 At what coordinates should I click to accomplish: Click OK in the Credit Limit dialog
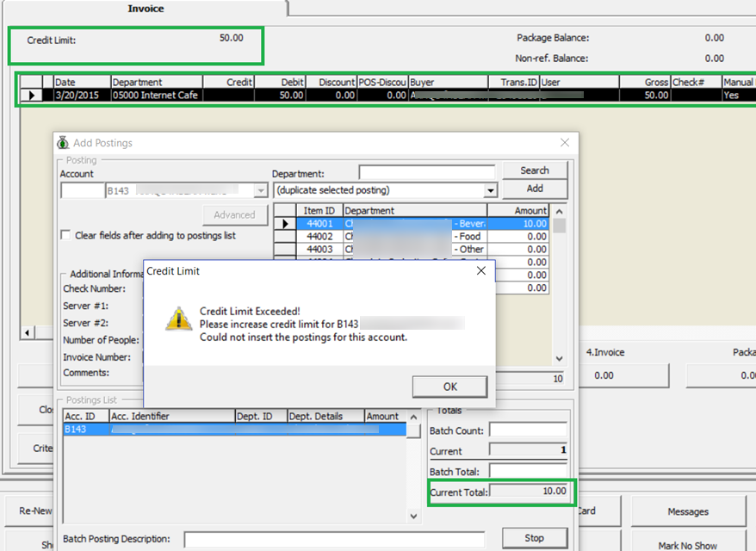449,387
